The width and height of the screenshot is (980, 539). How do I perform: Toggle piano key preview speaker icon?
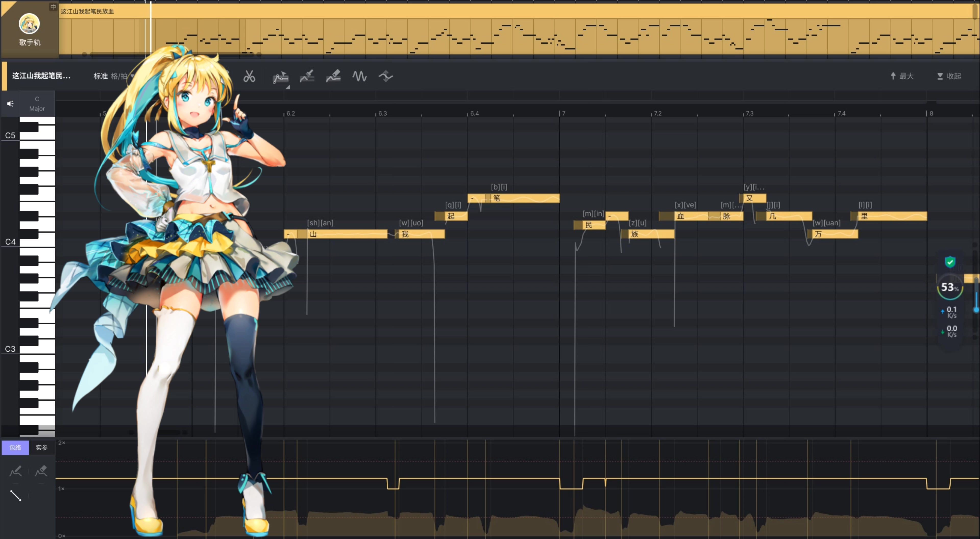pos(10,103)
